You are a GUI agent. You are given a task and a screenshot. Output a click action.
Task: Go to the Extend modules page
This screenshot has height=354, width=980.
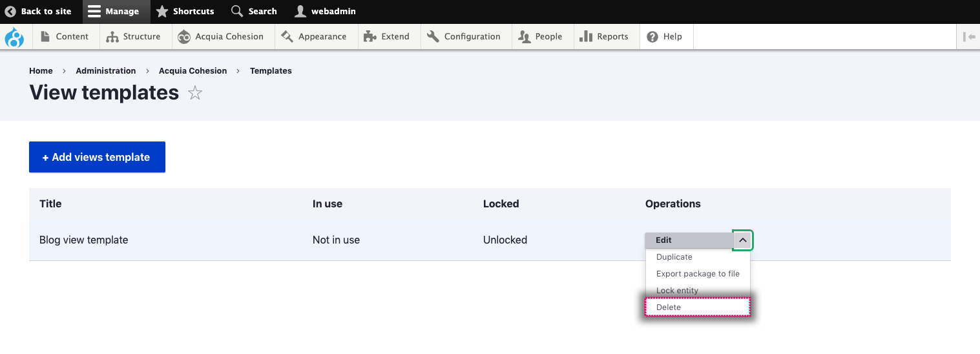tap(387, 37)
